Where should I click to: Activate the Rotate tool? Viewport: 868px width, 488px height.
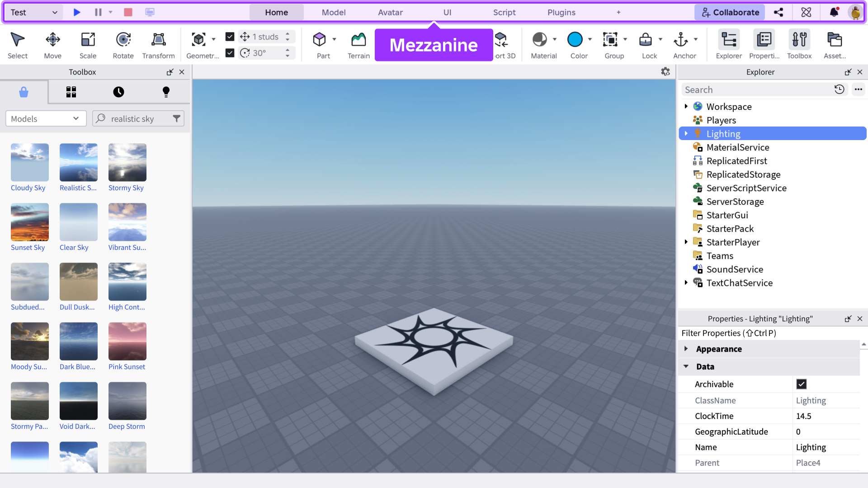[123, 45]
